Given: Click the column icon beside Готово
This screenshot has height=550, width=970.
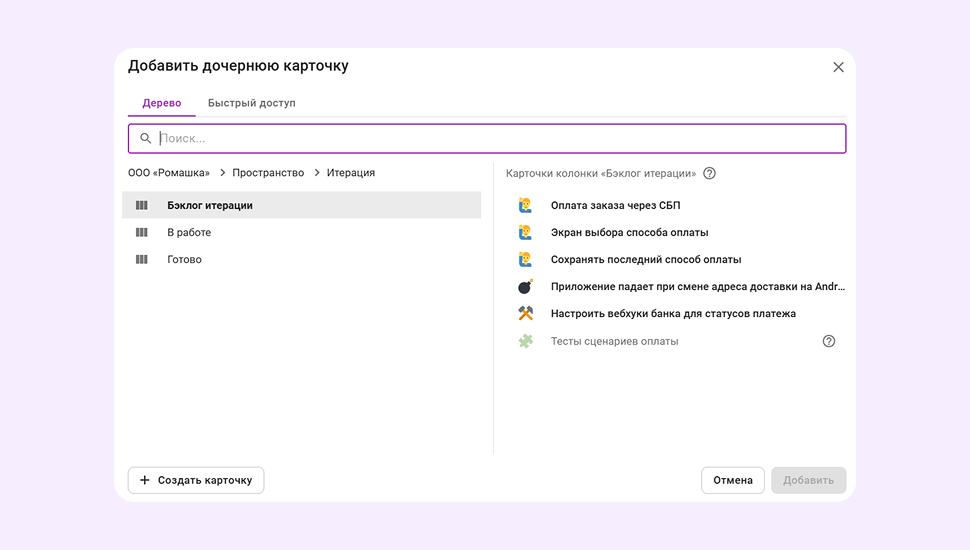Looking at the screenshot, I should tap(142, 260).
